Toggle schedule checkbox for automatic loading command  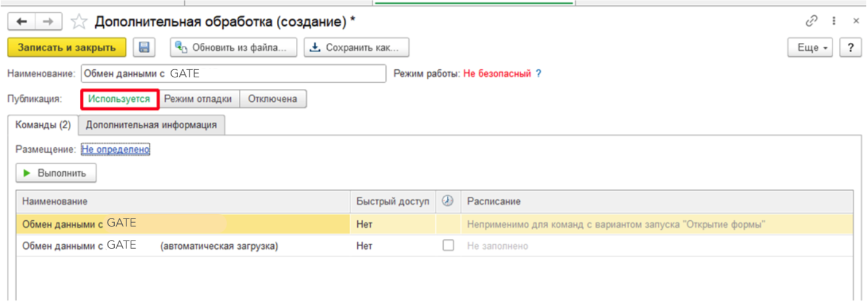[x=448, y=246]
